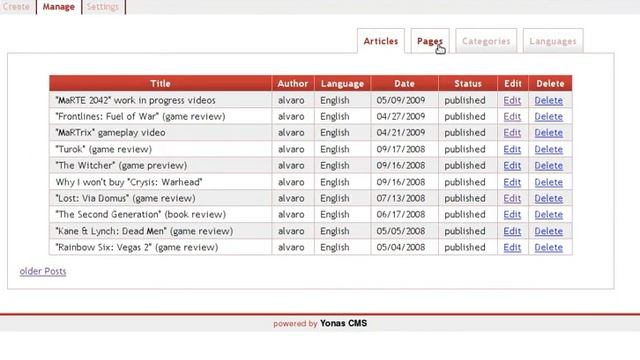
Task: Edit "The Witcher" game preview
Action: [x=512, y=166]
